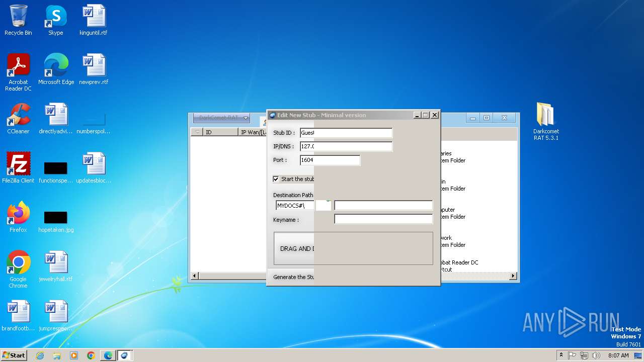Switch to the DarkComet taskbar button
This screenshot has height=362, width=644.
coord(125,355)
